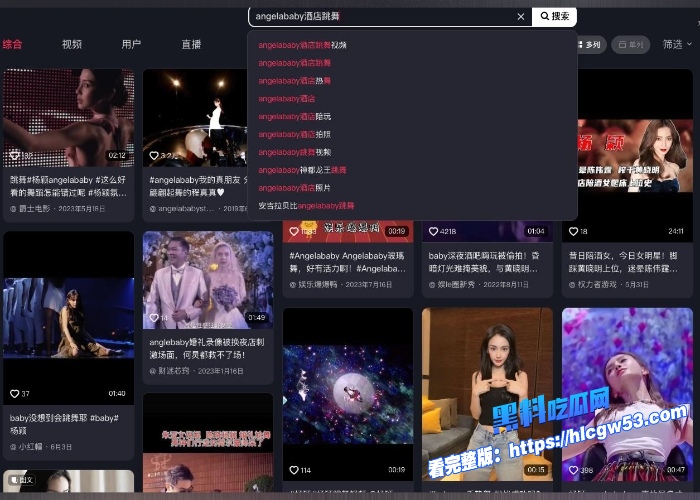Choose suggestion angelababy酒店陪玩
The width and height of the screenshot is (700, 500).
[x=294, y=117]
